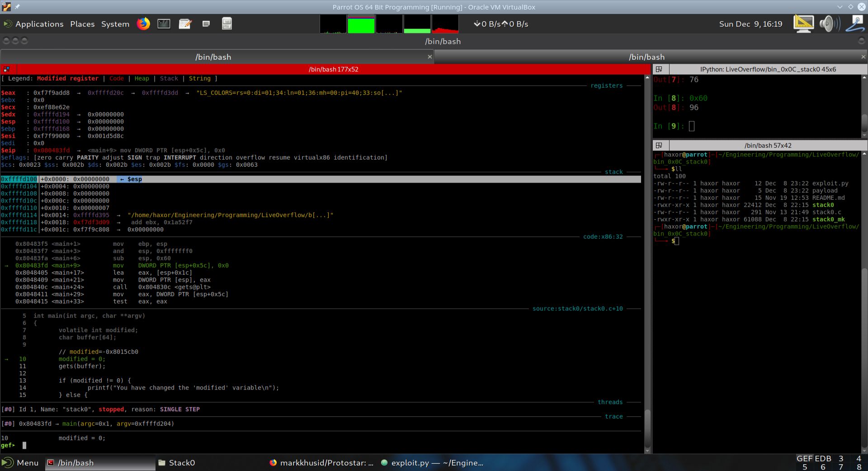Click the red load monitor graph

tap(445, 24)
